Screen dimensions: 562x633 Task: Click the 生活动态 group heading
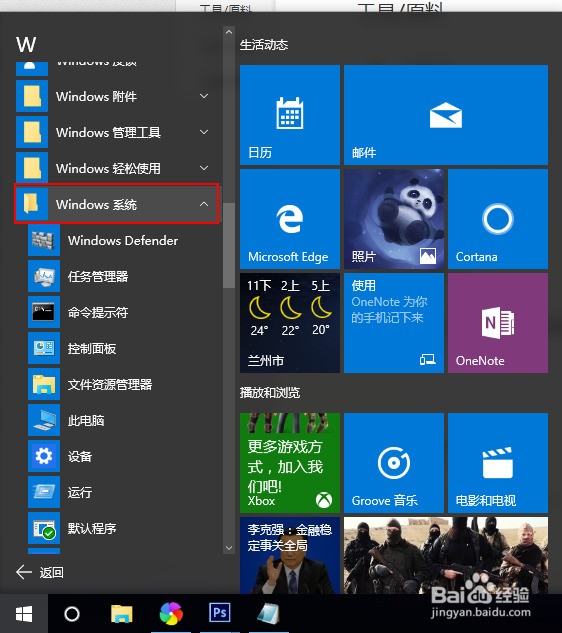[264, 45]
